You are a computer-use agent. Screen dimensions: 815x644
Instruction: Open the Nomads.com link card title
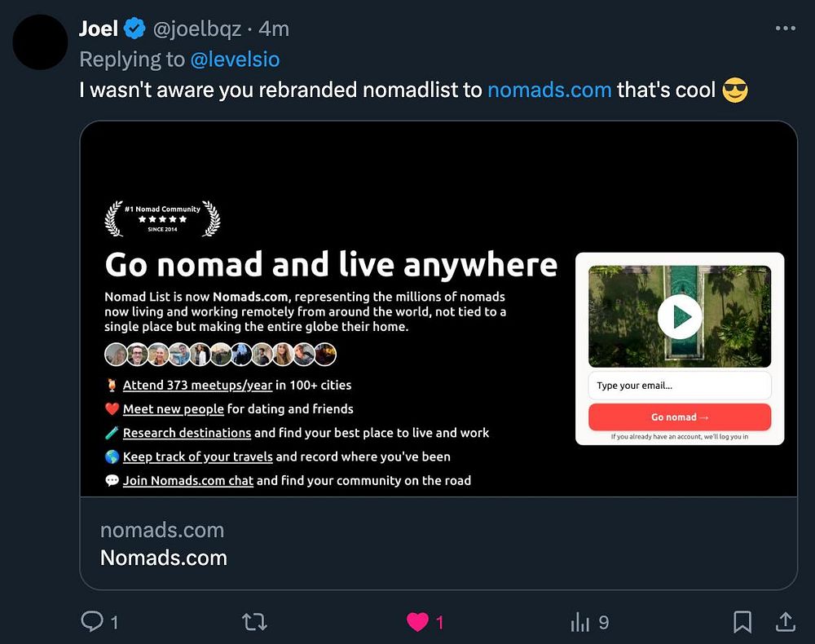point(164,558)
